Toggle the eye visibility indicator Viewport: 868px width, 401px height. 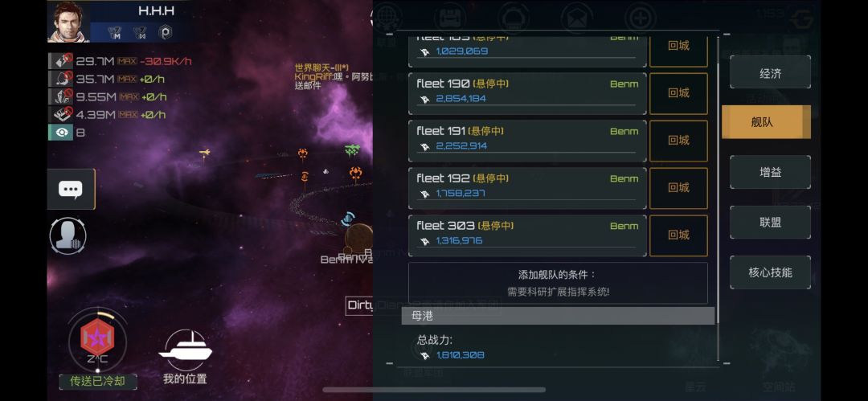tap(60, 133)
